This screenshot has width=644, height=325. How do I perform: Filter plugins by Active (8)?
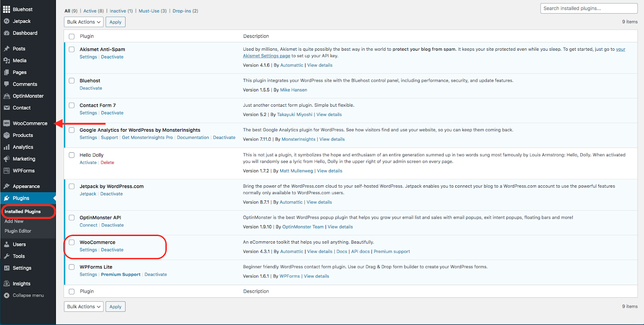tap(93, 11)
